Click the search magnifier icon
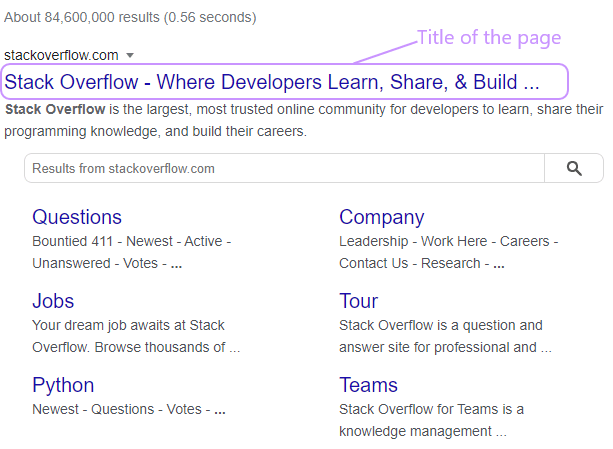 click(574, 169)
